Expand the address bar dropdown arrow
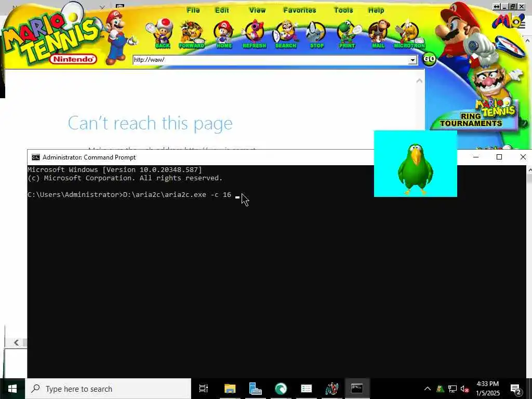This screenshot has height=399, width=532. click(412, 60)
